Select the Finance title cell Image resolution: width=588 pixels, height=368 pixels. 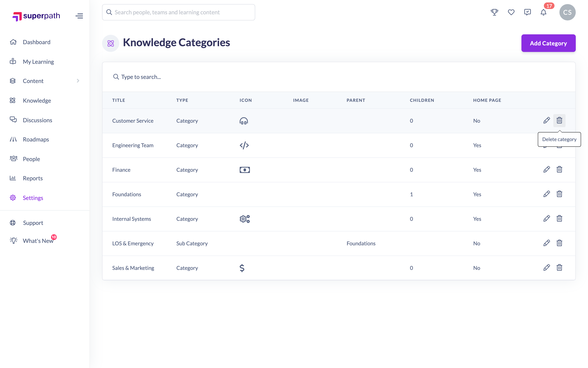point(121,170)
